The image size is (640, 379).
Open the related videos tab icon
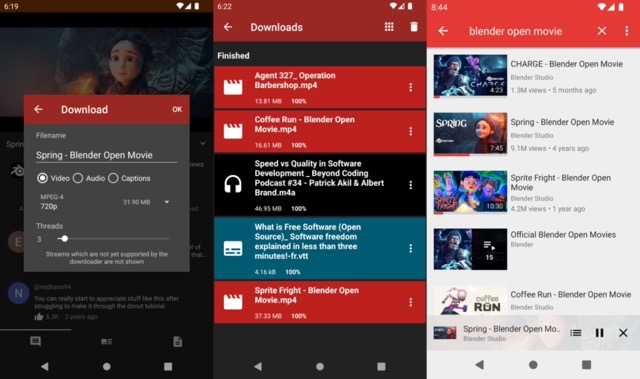(x=107, y=341)
